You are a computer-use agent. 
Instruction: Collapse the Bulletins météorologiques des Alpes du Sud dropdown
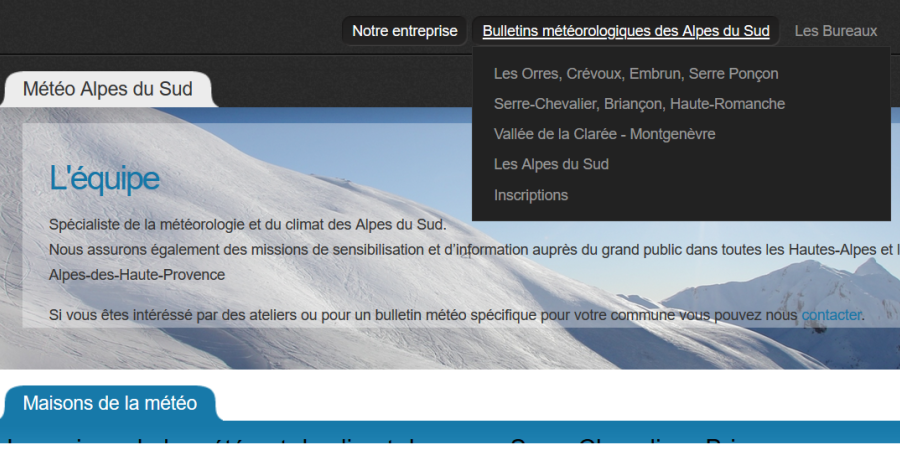pos(625,31)
